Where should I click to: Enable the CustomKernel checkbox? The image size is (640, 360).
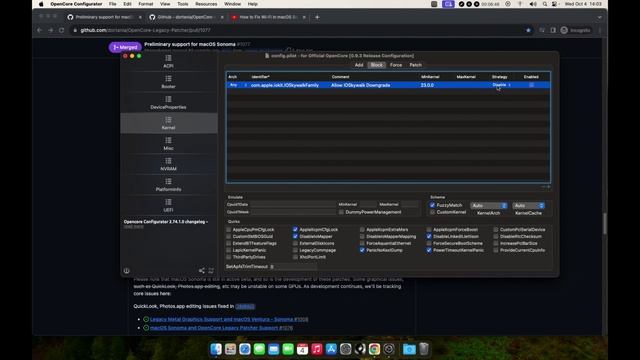click(432, 212)
